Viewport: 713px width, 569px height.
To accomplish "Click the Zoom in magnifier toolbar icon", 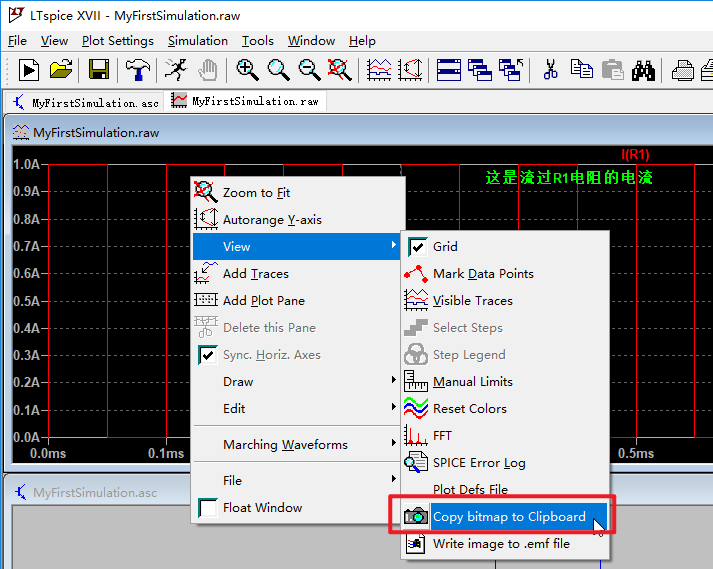I will pyautogui.click(x=247, y=70).
